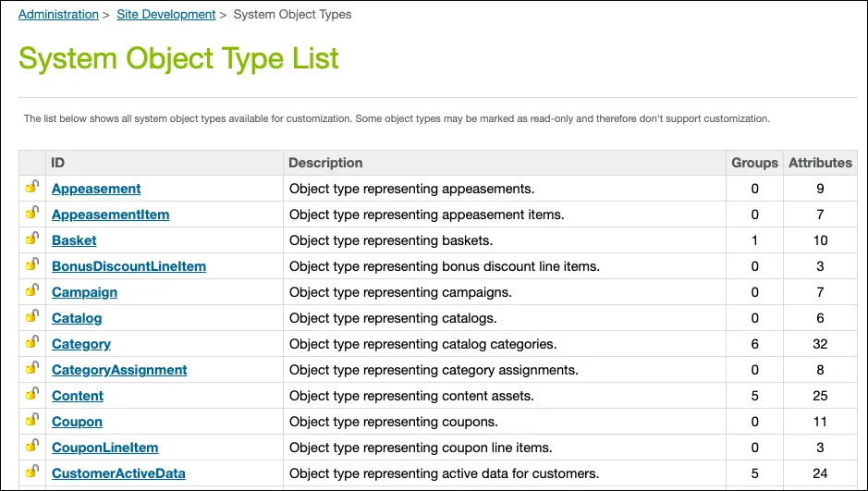The height and width of the screenshot is (491, 868).
Task: Click the unlock icon in the Category row
Action: (x=32, y=342)
